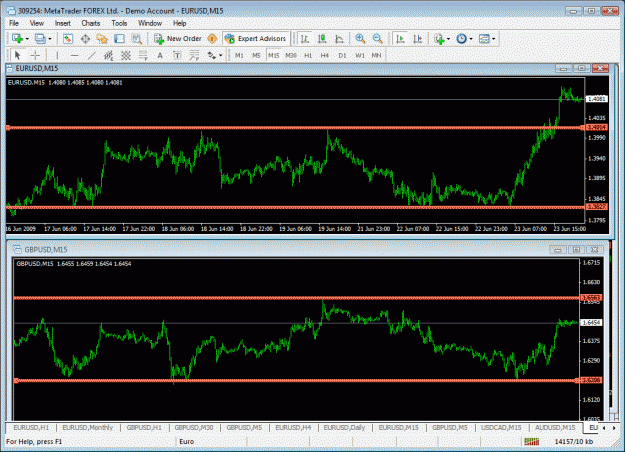Expand the arrows tool dropdown
The width and height of the screenshot is (625, 452).
click(220, 56)
